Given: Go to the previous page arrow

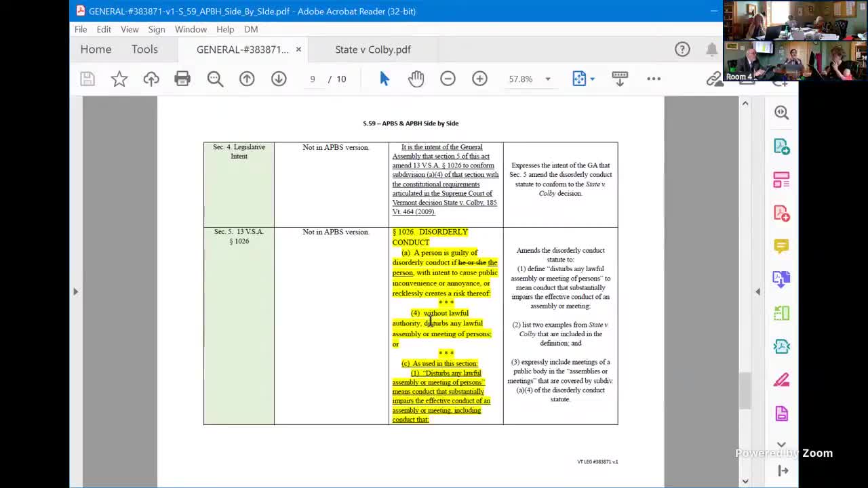Looking at the screenshot, I should pyautogui.click(x=247, y=79).
